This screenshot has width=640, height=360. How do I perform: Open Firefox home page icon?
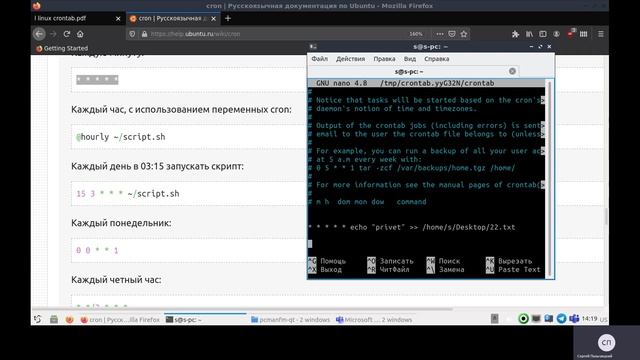(80, 34)
